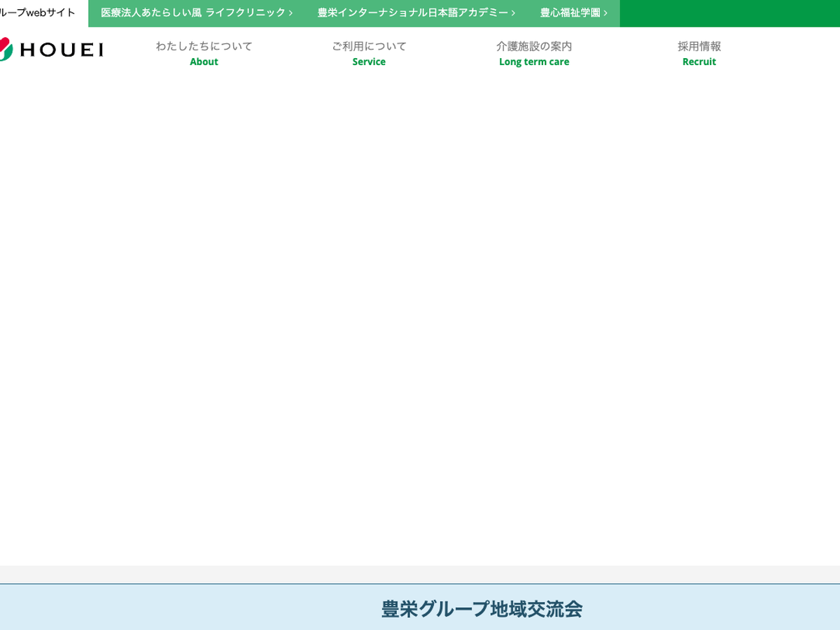Click the HOUEI logo emblem icon

click(x=6, y=49)
